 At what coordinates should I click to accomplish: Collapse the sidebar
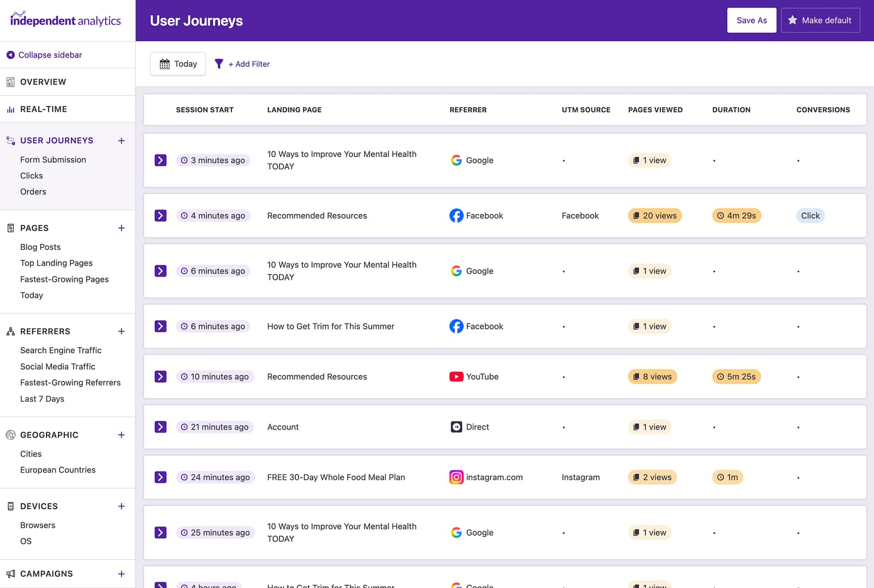click(x=50, y=54)
